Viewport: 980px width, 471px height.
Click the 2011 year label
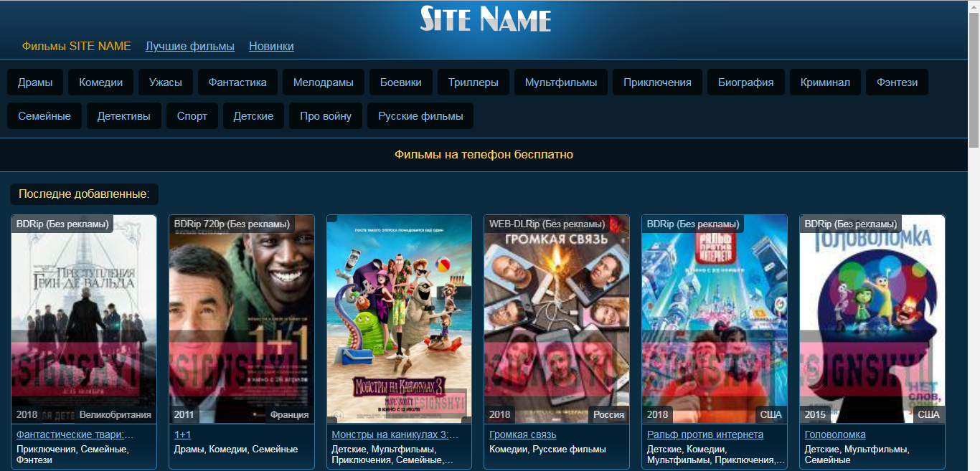pos(184,414)
